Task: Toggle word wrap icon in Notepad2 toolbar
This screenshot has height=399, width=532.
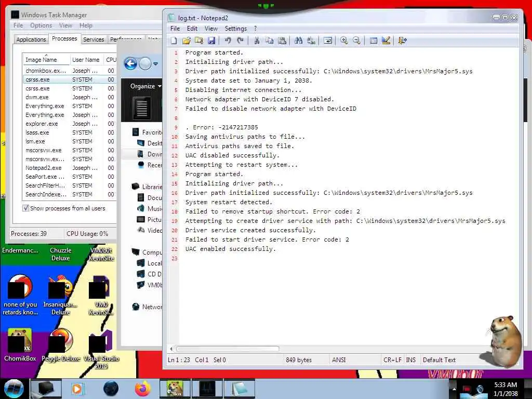Action: coord(328,41)
